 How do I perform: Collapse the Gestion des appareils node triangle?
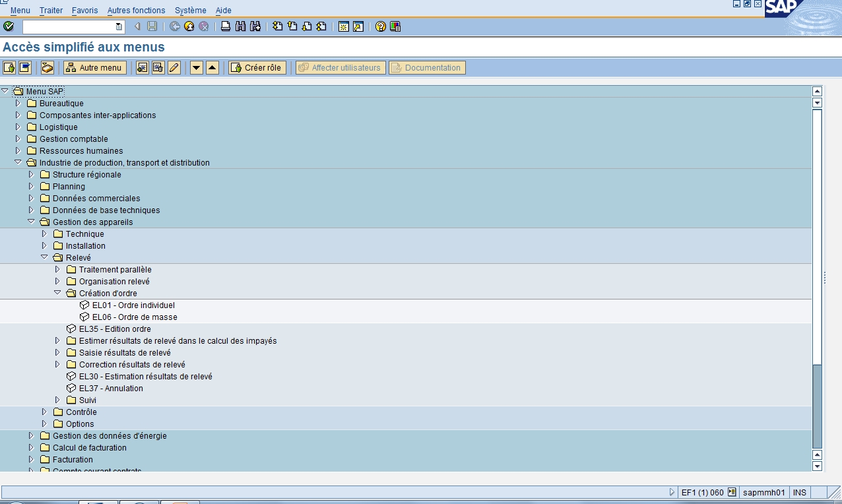pos(31,222)
